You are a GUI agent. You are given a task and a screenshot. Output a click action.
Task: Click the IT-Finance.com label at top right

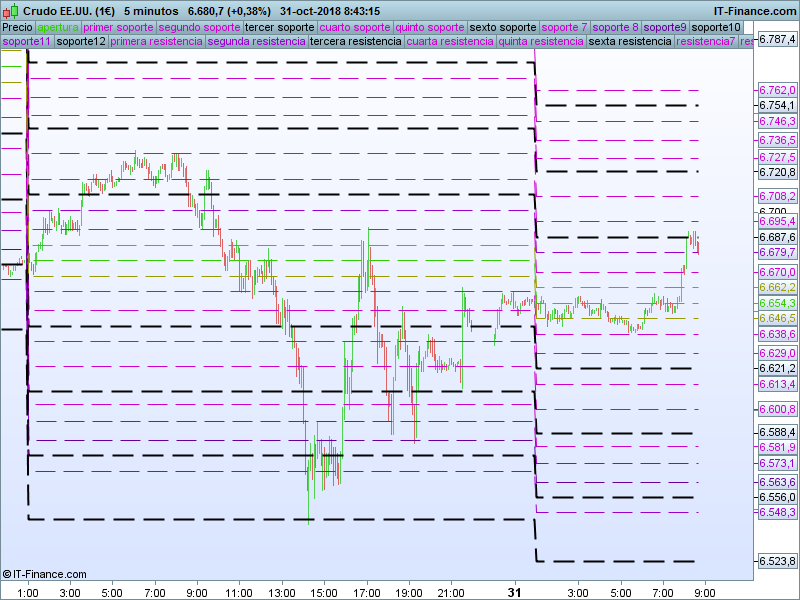click(x=755, y=11)
